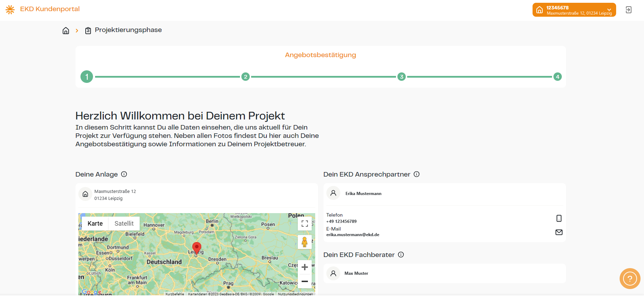The height and width of the screenshot is (296, 644).
Task: Jump to progress step 2
Action: (246, 77)
